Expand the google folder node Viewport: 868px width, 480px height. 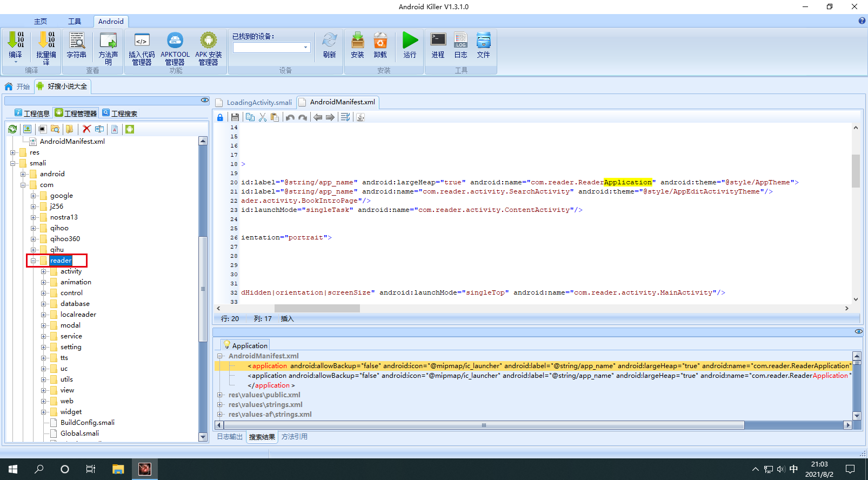click(x=34, y=196)
